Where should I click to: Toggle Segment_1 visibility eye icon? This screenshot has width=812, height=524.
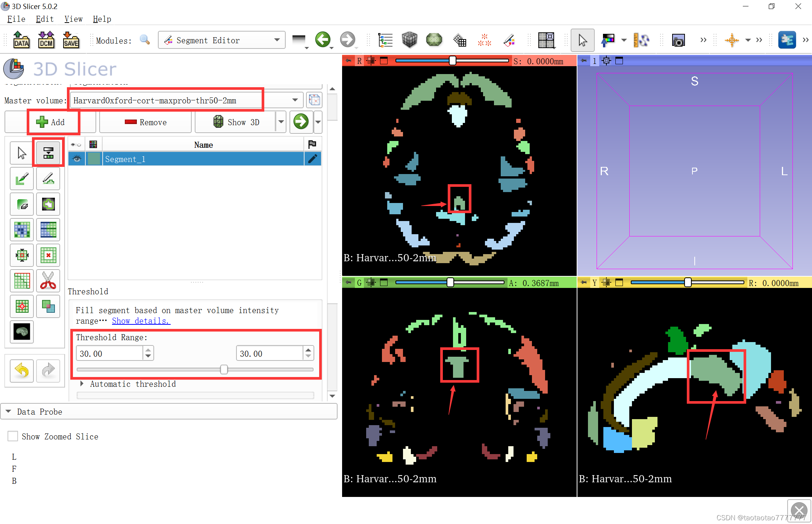click(x=77, y=159)
